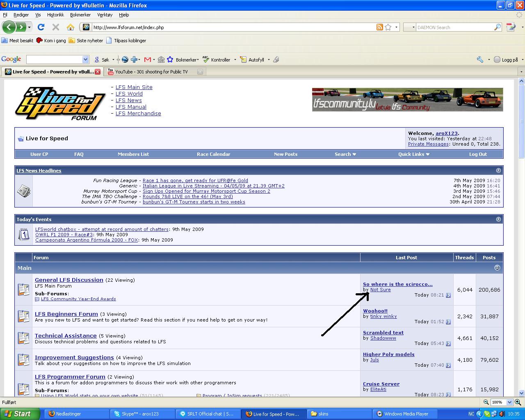Open the Google search box dropdown
Image resolution: width=525 pixels, height=420 pixels.
point(85,59)
